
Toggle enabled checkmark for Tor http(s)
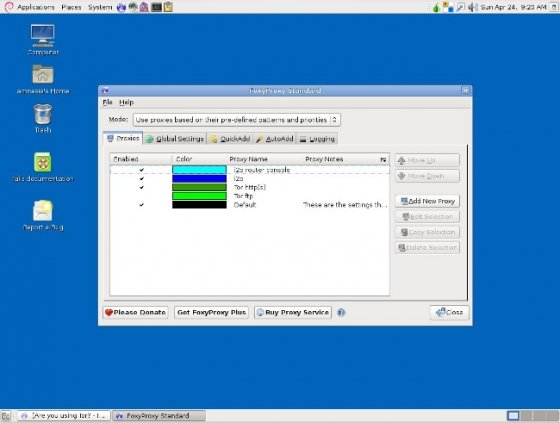(x=142, y=187)
